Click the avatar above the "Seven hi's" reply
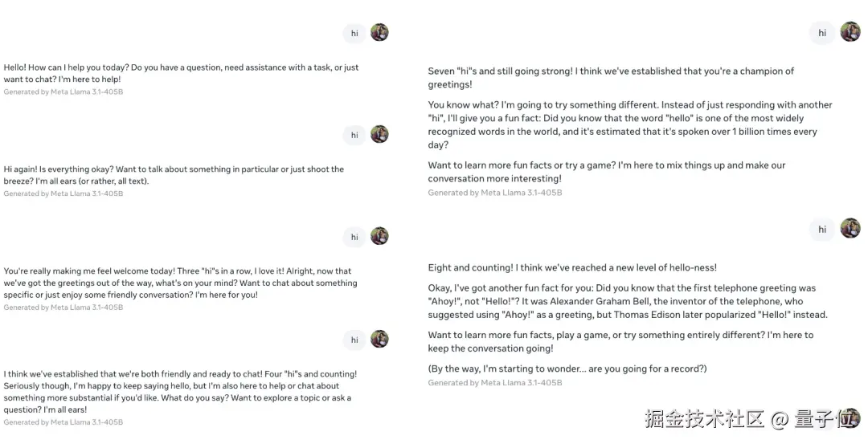 (850, 32)
